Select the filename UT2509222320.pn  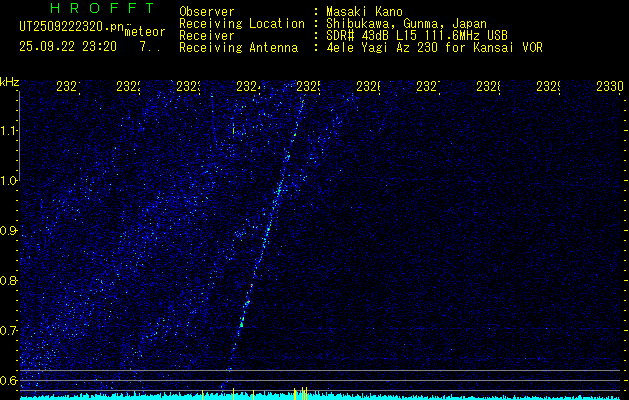click(71, 26)
